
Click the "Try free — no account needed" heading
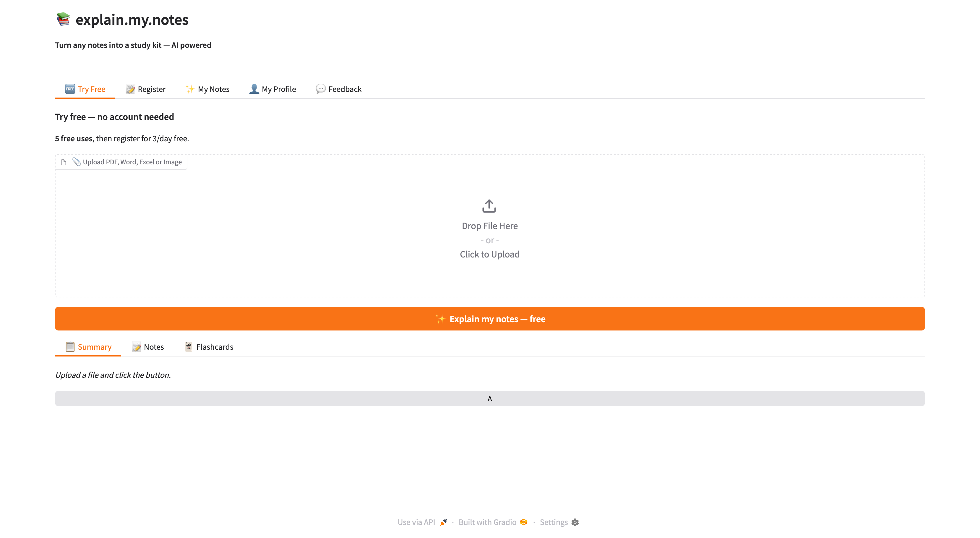coord(114,117)
